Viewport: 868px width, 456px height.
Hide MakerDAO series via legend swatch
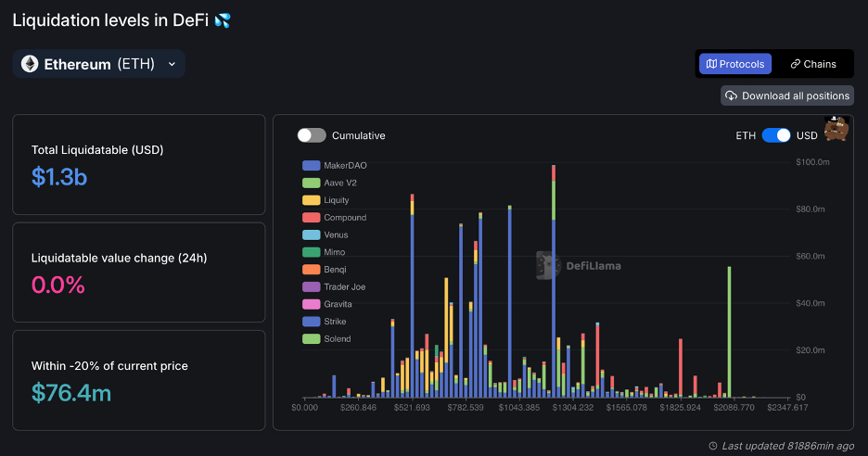pos(311,166)
